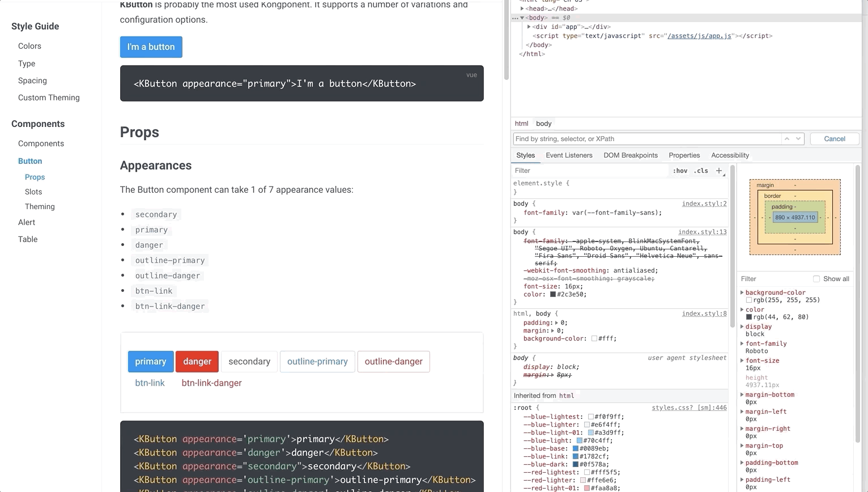Collapse the body element node
Image resolution: width=868 pixels, height=492 pixels.
(x=522, y=18)
